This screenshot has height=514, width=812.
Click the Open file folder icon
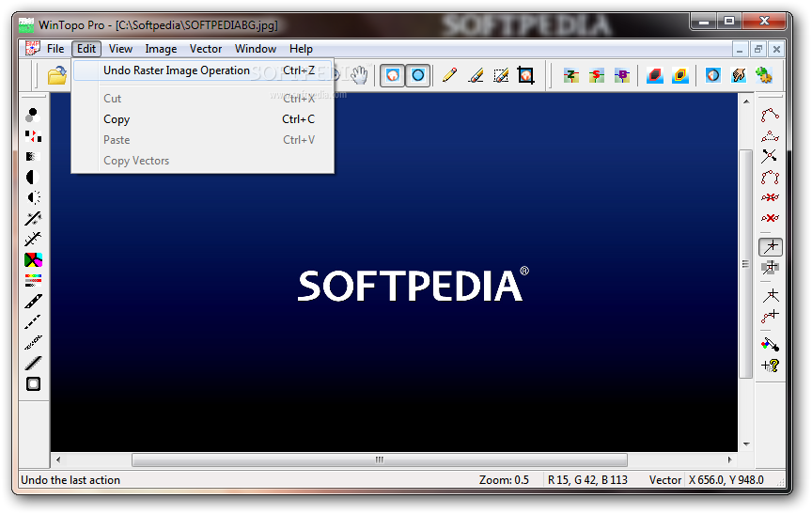coord(57,75)
